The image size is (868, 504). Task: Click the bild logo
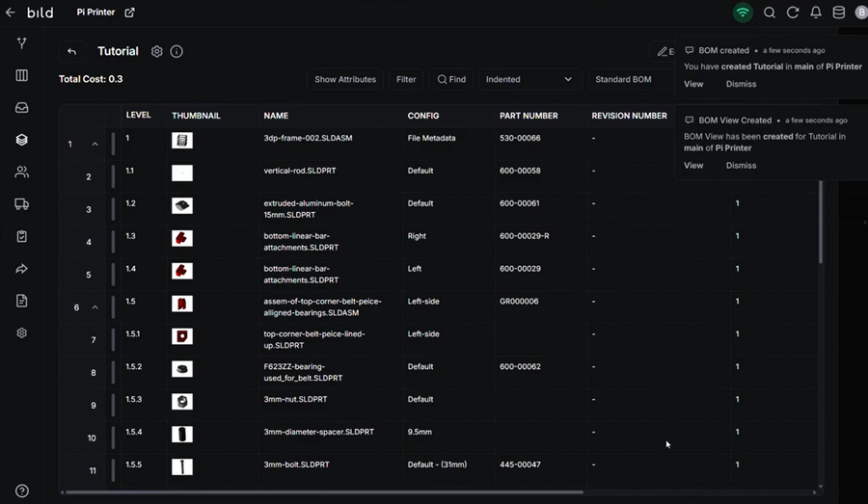41,13
